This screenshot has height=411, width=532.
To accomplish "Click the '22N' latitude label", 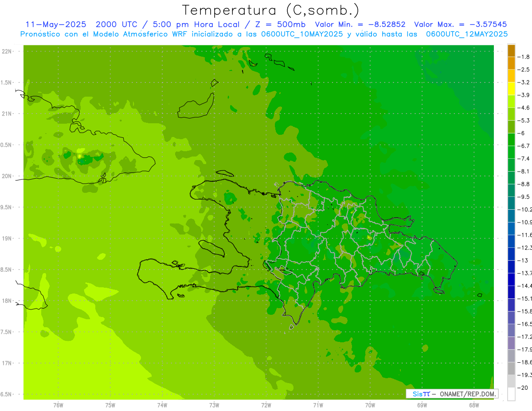I will pos(7,51).
